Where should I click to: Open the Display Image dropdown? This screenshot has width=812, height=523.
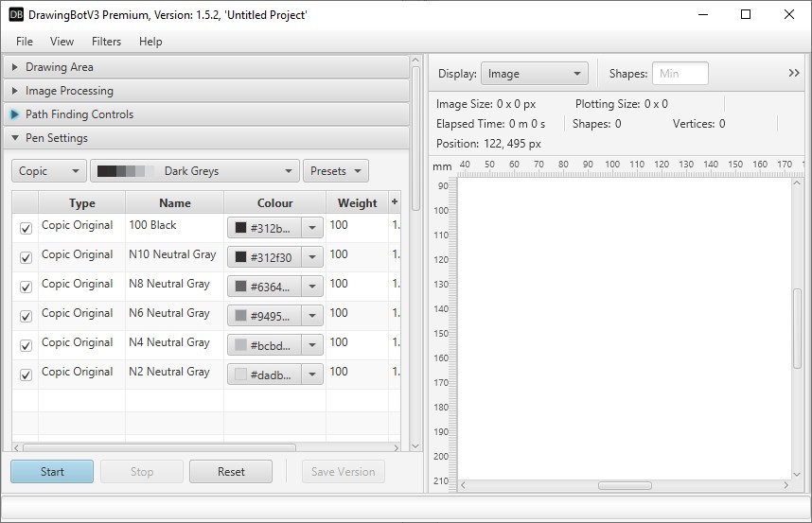click(535, 74)
